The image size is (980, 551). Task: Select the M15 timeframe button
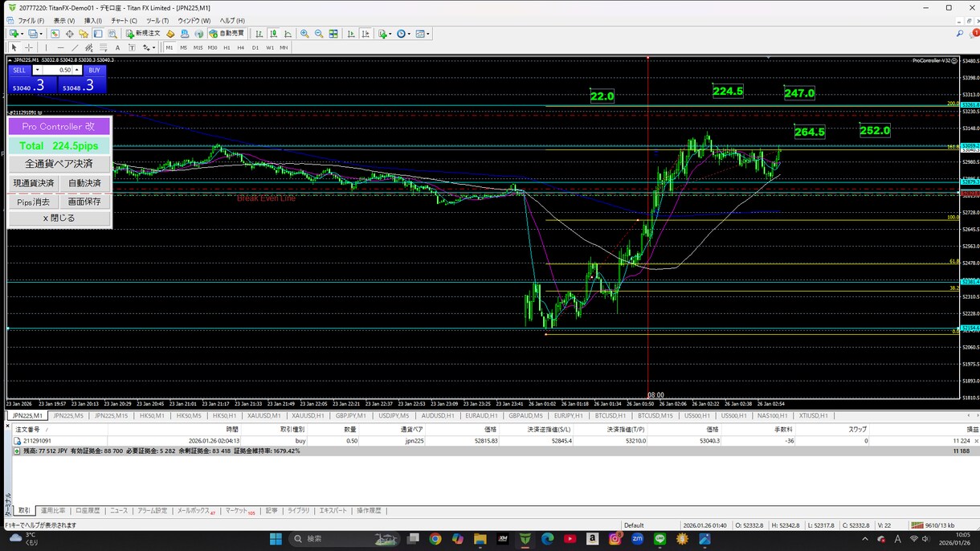click(x=198, y=47)
